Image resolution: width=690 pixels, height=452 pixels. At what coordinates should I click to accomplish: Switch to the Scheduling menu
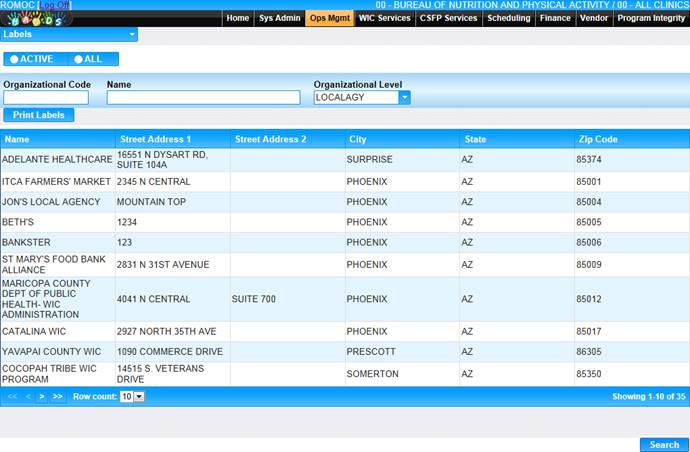[x=509, y=18]
